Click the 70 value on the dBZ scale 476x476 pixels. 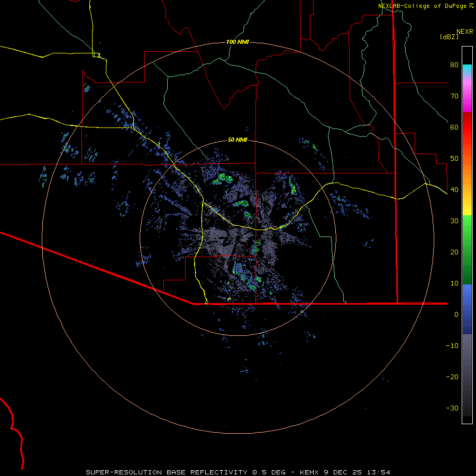coord(454,96)
